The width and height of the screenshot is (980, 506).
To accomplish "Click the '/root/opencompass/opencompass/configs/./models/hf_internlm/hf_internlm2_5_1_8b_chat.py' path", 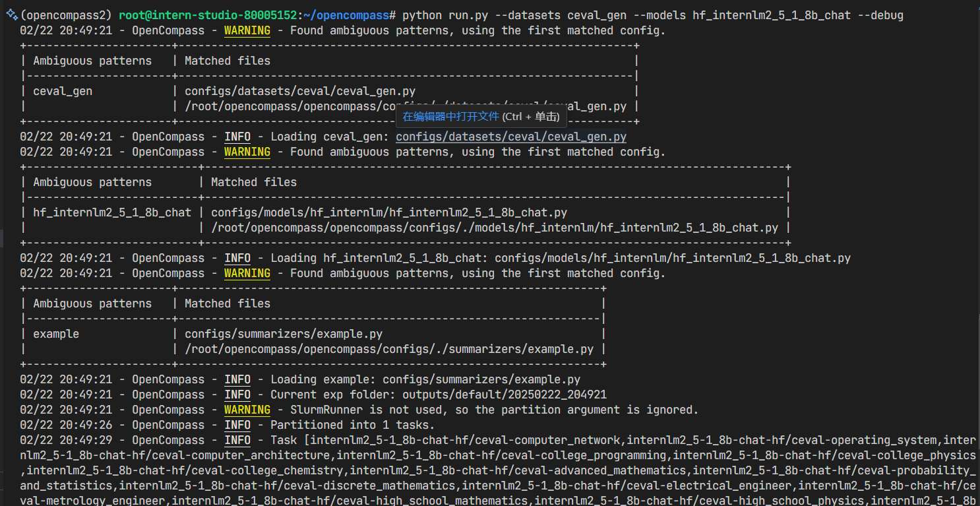I will [x=495, y=228].
